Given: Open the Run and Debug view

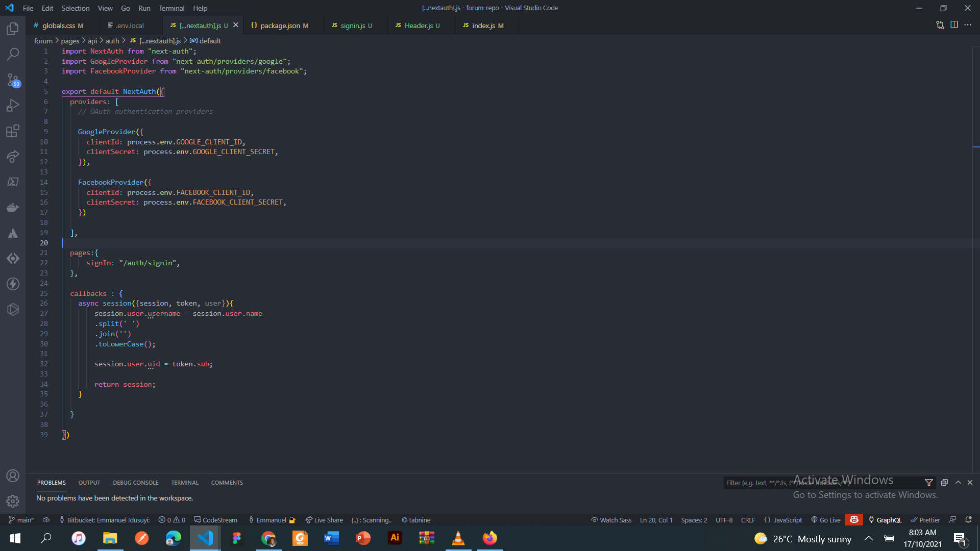Looking at the screenshot, I should [13, 106].
